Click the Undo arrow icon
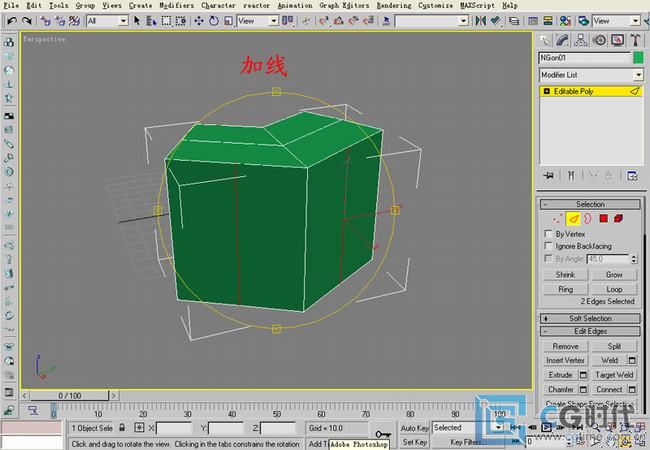Image resolution: width=650 pixels, height=450 pixels. coord(12,20)
